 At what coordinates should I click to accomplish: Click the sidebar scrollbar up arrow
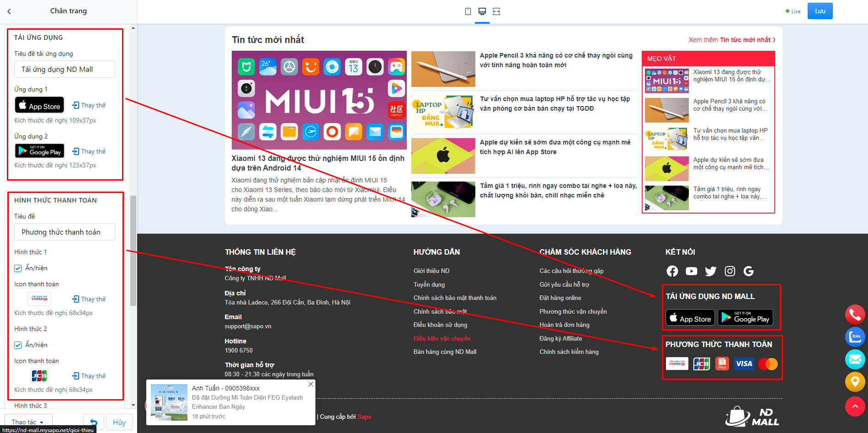133,28
